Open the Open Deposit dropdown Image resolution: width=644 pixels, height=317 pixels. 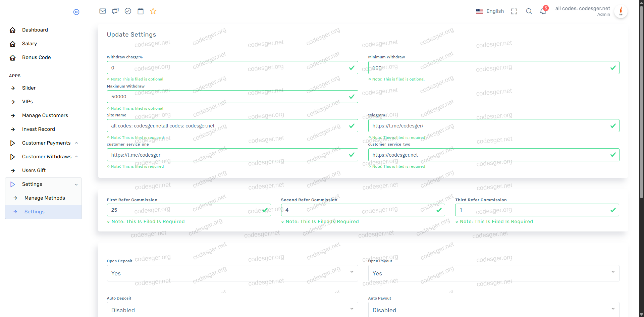232,273
